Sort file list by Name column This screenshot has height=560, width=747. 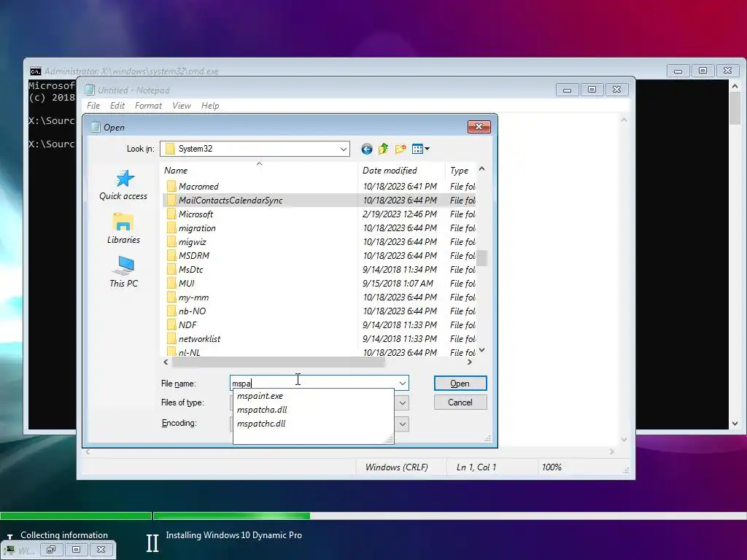(x=259, y=171)
